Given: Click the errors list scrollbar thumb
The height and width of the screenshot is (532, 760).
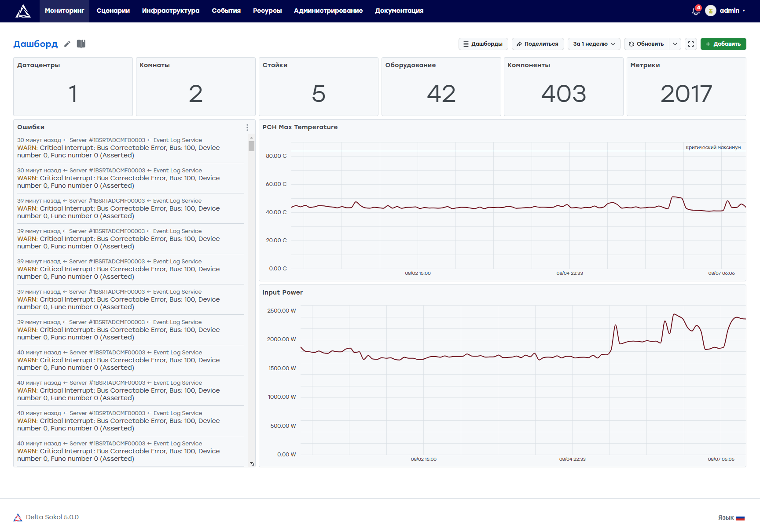Looking at the screenshot, I should pyautogui.click(x=252, y=146).
